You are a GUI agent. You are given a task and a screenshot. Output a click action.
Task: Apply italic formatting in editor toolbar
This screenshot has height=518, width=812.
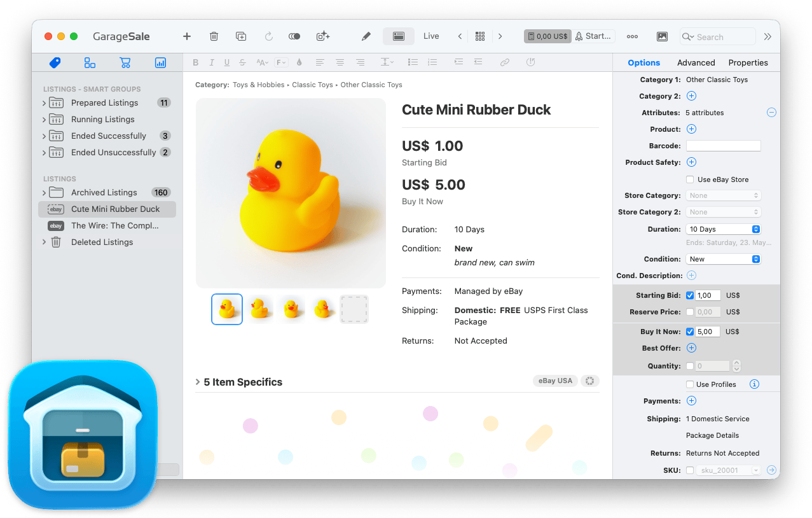[212, 62]
